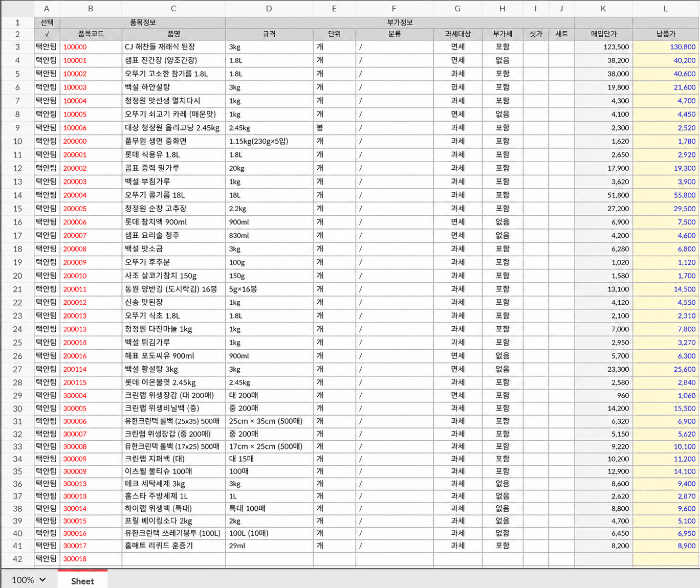
Task: Select column C by its header
Action: click(x=173, y=8)
